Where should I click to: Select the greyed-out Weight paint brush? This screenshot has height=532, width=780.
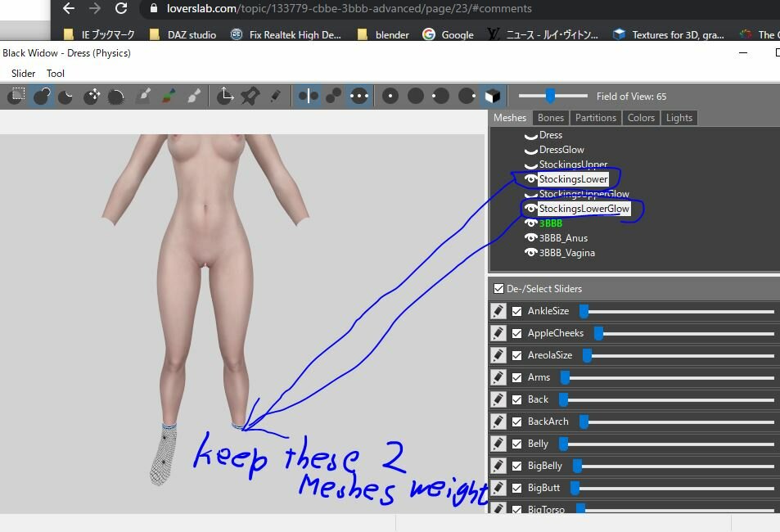(x=144, y=96)
